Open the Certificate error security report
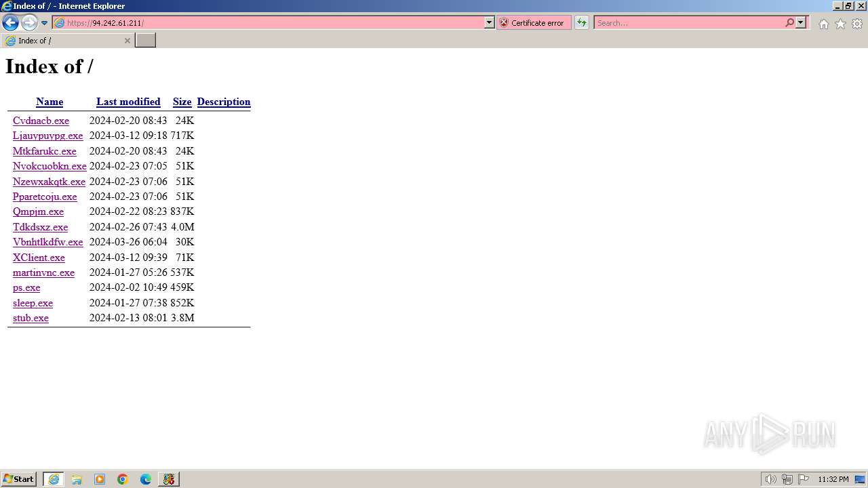 (534, 23)
